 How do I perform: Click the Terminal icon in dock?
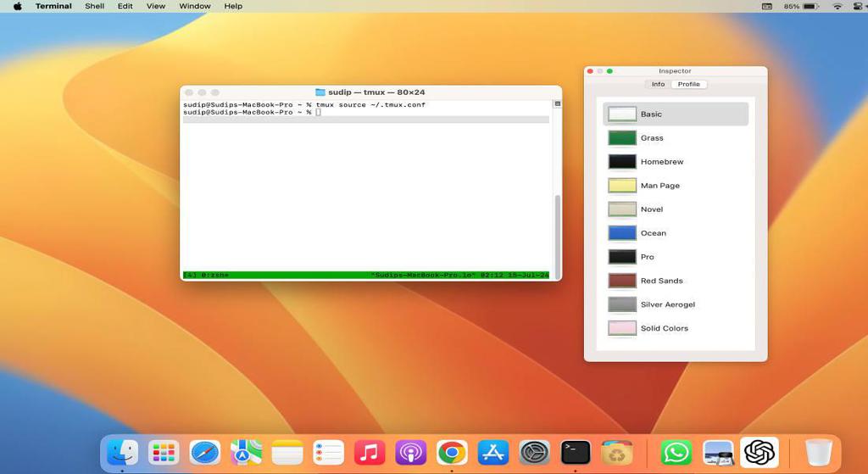(x=576, y=452)
